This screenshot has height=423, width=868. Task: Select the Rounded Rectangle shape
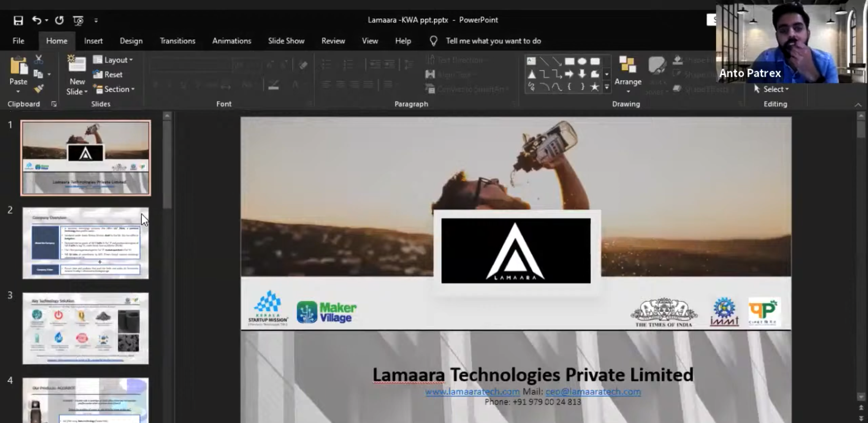(595, 61)
